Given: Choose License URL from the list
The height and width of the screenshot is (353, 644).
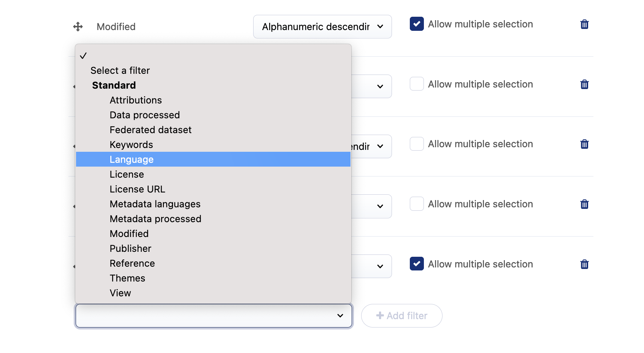Looking at the screenshot, I should (x=137, y=189).
